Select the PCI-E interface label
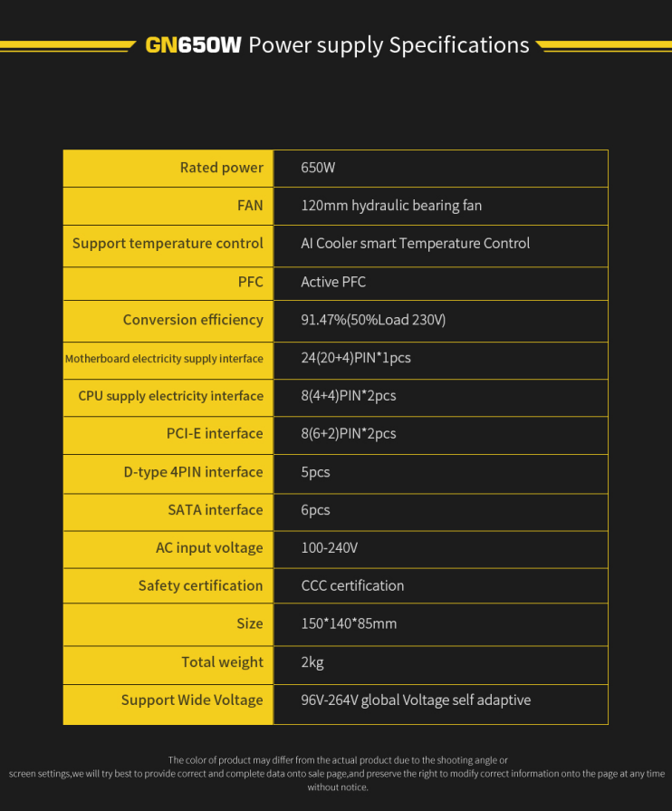The image size is (672, 811). (x=215, y=433)
